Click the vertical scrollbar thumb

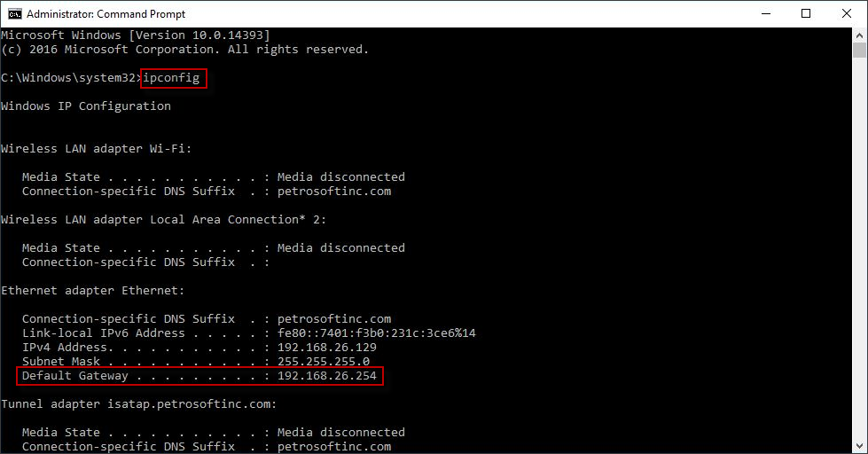click(859, 50)
